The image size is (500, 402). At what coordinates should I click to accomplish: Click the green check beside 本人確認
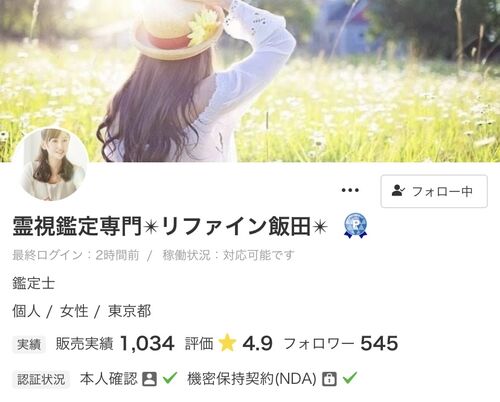[x=170, y=378]
